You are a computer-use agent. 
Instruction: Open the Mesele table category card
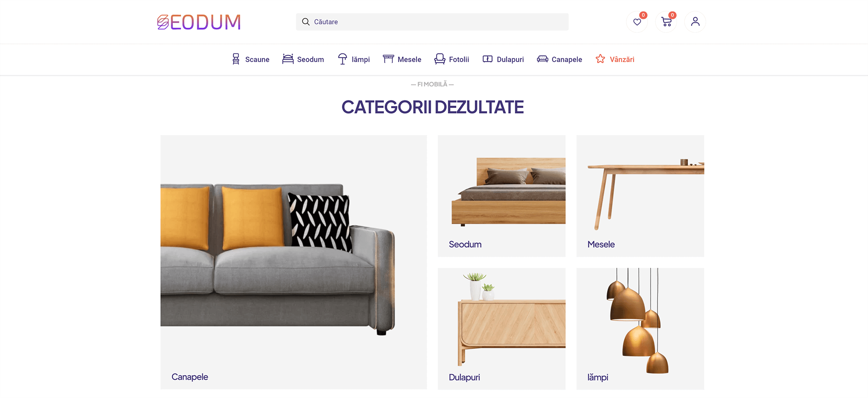[x=640, y=196]
